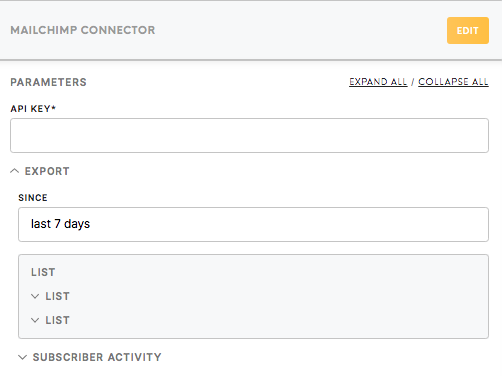This screenshot has height=376, width=502.
Task: Click the EXPORT section label
Action: (x=47, y=171)
